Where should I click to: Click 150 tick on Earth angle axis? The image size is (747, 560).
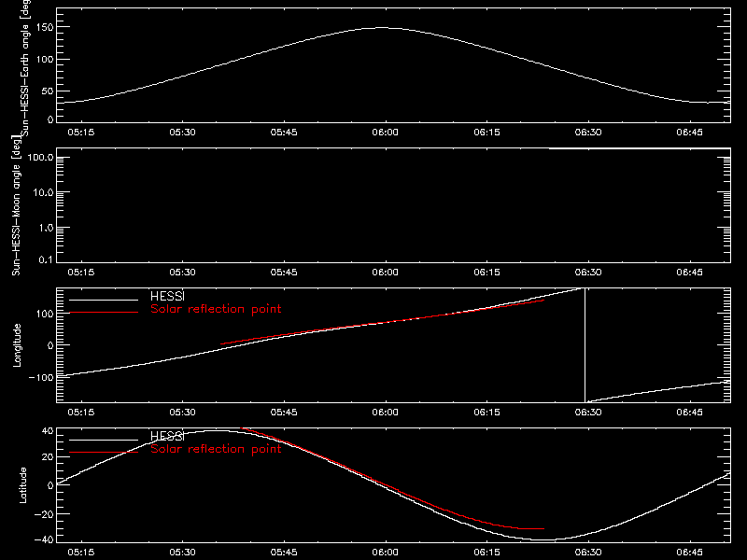(x=46, y=27)
